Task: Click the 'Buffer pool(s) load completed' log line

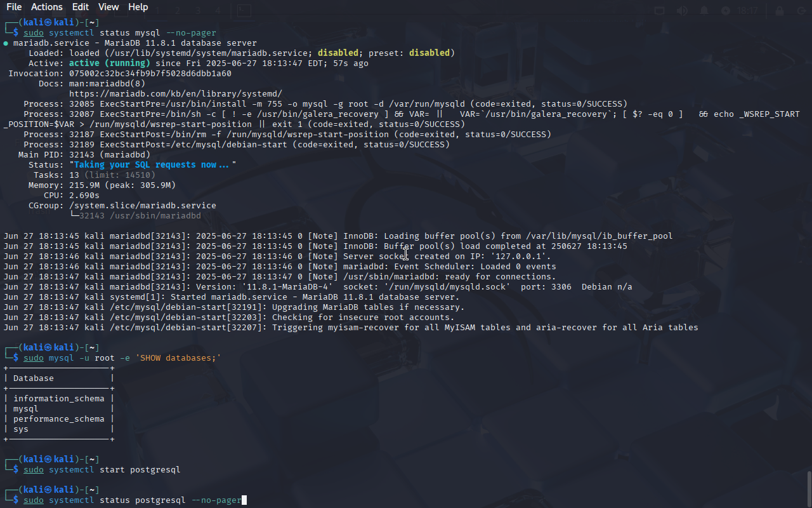Action: 315,246
